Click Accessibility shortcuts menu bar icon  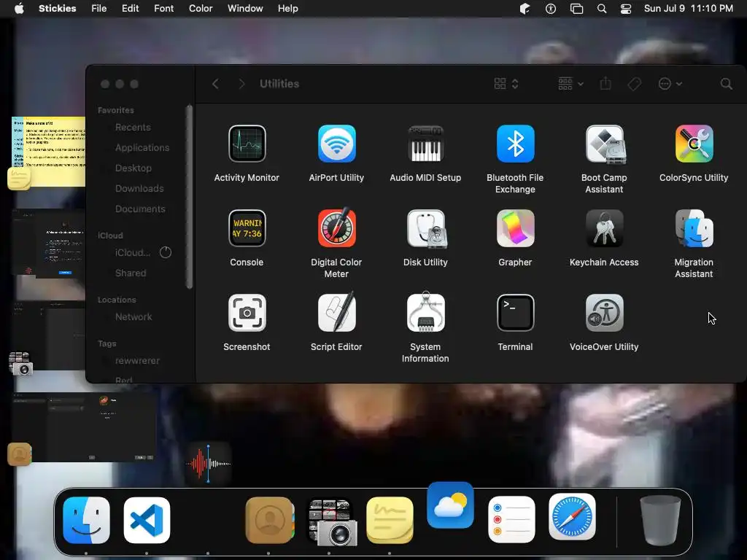pos(551,9)
